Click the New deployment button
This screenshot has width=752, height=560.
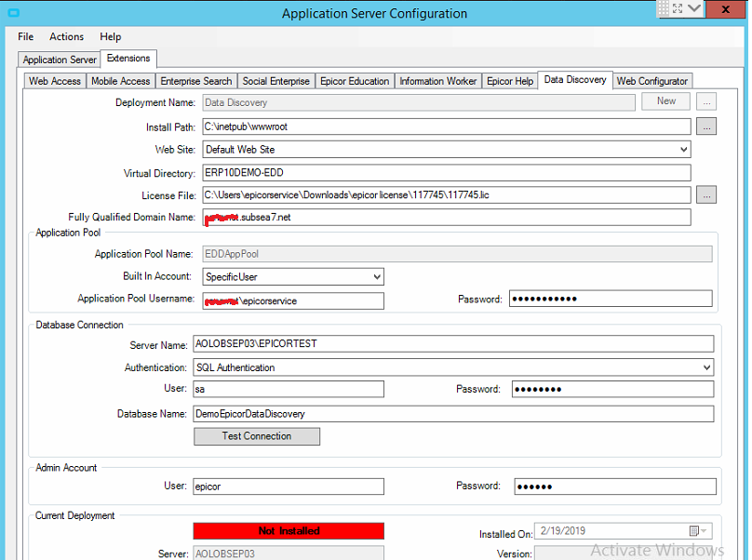666,100
